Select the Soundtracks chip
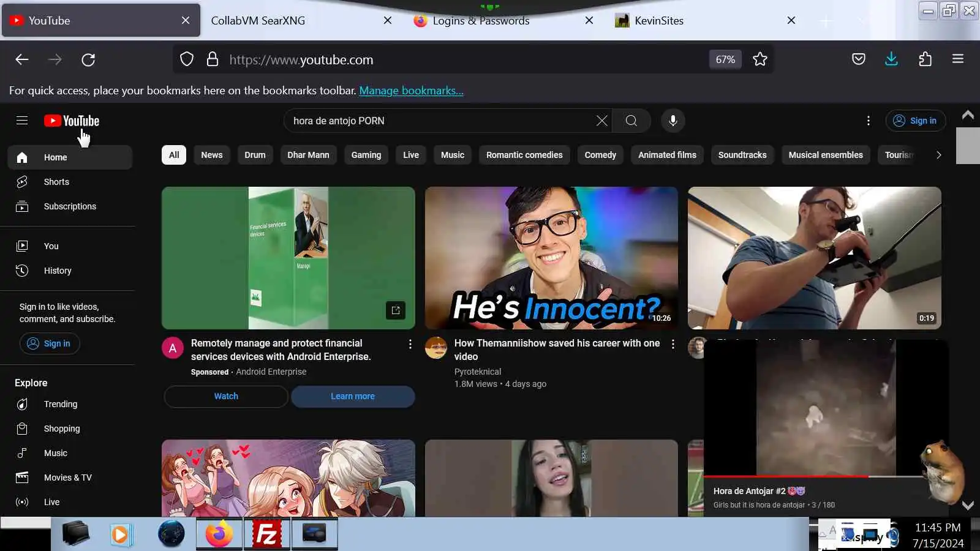The image size is (980, 551). [742, 155]
